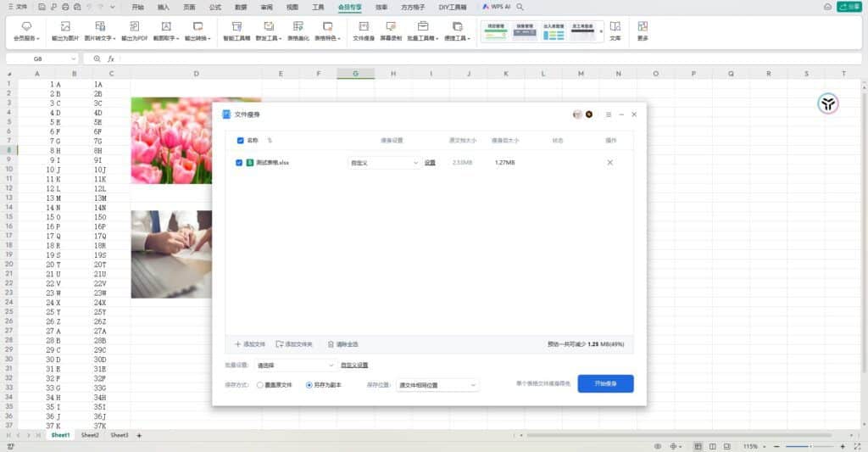The width and height of the screenshot is (868, 452).
Task: Open the 保存位置 location dropdown
Action: click(437, 385)
